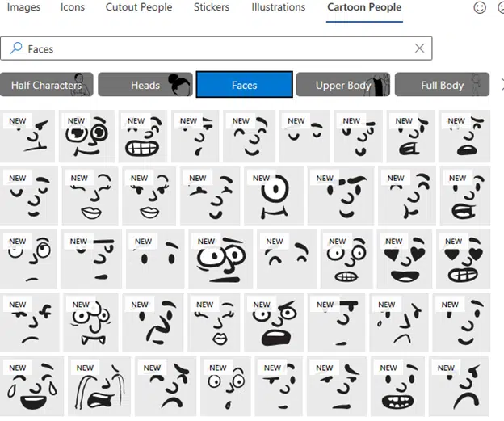Choose the face with lips and closed lashed eyes

(x=90, y=196)
